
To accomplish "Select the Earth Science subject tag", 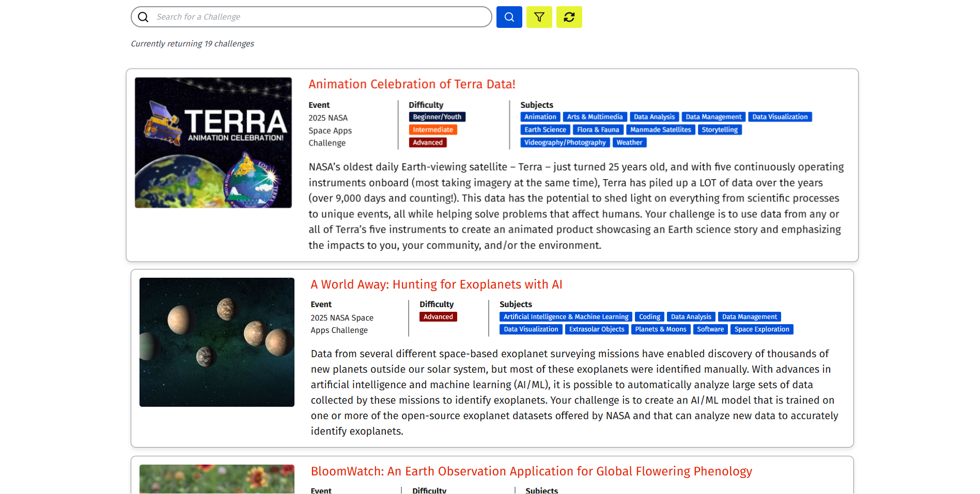I will [x=545, y=130].
